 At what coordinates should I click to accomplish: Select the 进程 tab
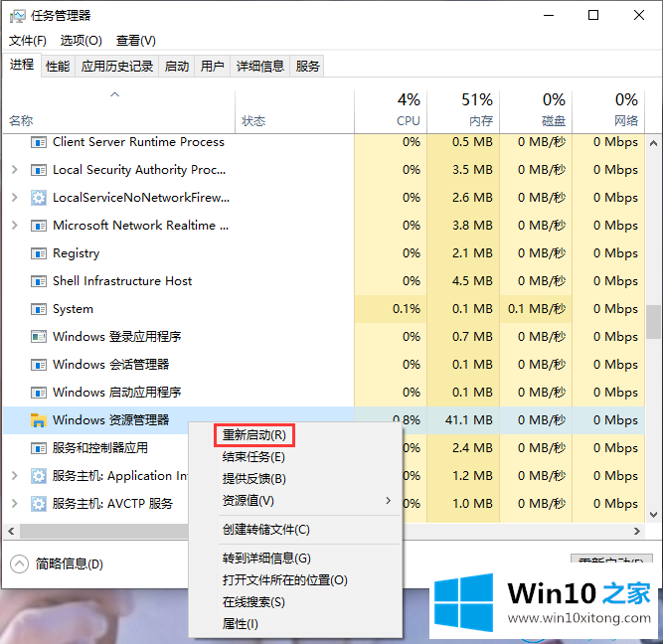click(x=22, y=66)
